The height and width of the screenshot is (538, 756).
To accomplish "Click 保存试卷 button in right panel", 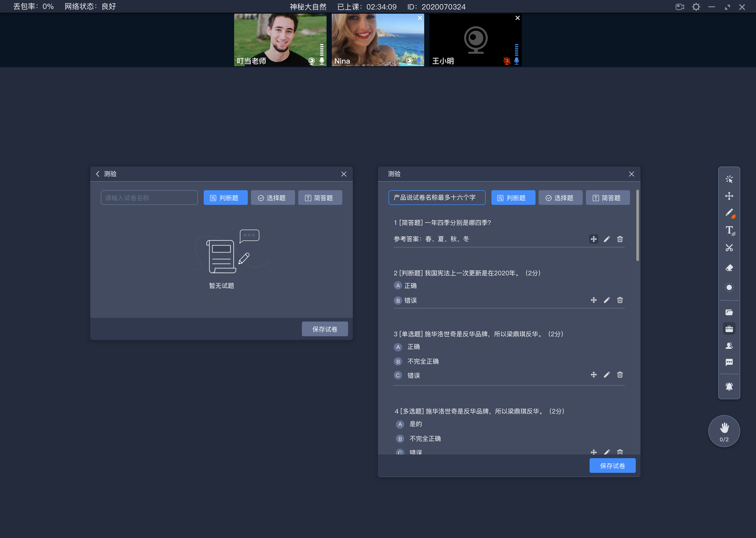I will click(x=612, y=465).
